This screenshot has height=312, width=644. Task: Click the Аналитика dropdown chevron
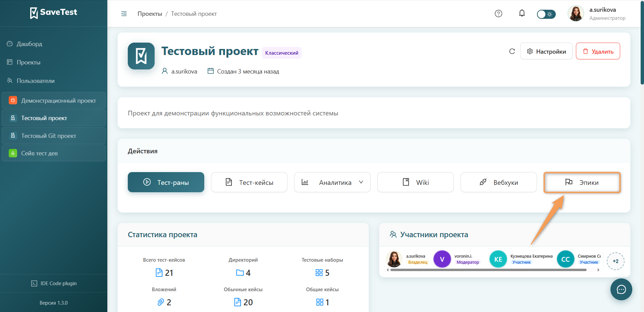pos(361,182)
